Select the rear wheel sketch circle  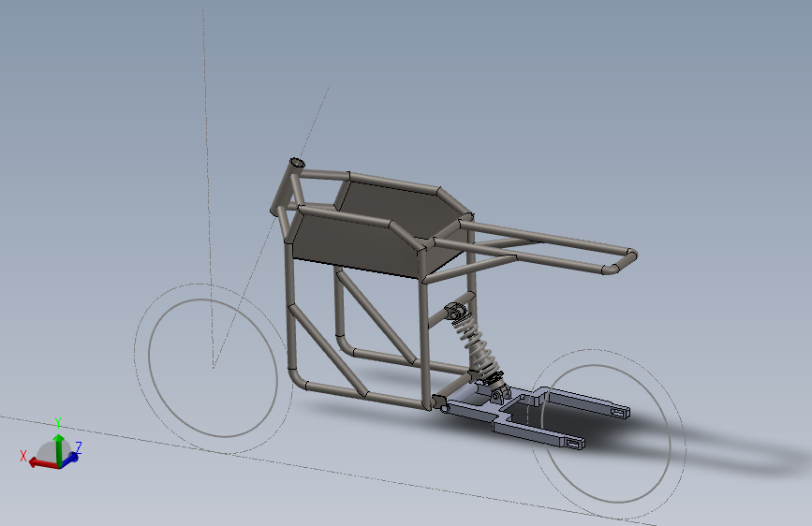[x=608, y=434]
